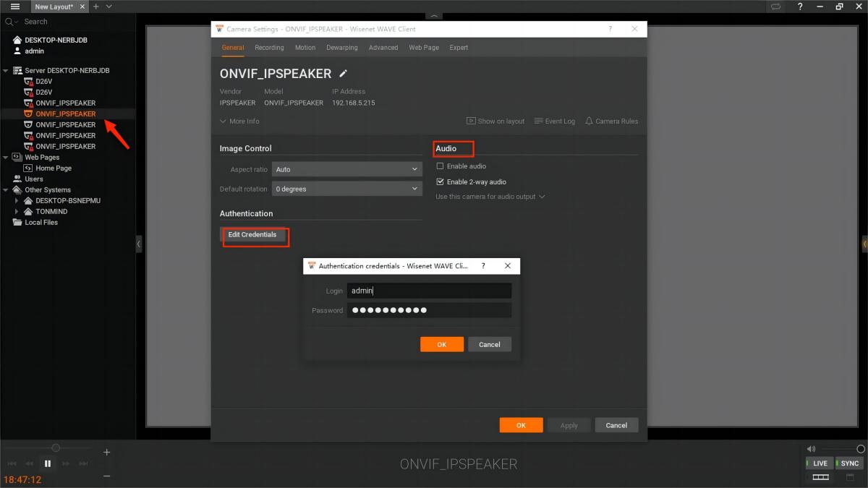Jump to previous chunk with skip-back button
The width and height of the screenshot is (868, 488).
click(12, 463)
